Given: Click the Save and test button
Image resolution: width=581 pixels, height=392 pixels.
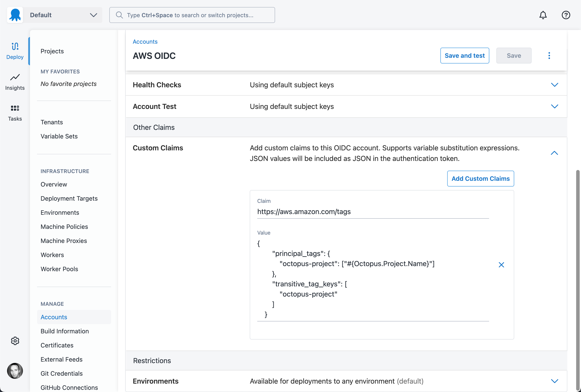Looking at the screenshot, I should (464, 56).
